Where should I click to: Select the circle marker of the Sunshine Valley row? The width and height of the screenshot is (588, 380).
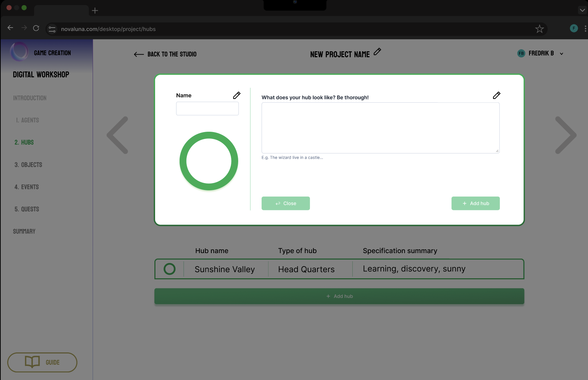169,269
